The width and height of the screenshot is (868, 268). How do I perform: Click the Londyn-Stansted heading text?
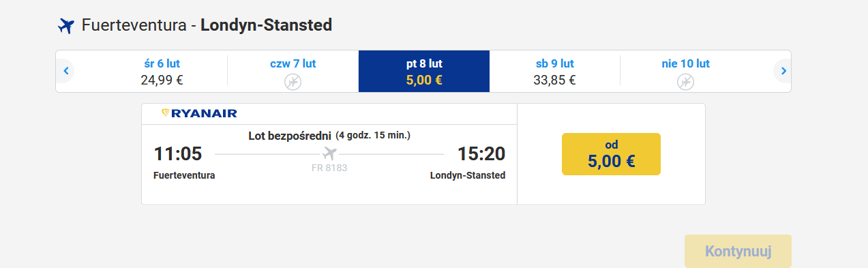266,26
